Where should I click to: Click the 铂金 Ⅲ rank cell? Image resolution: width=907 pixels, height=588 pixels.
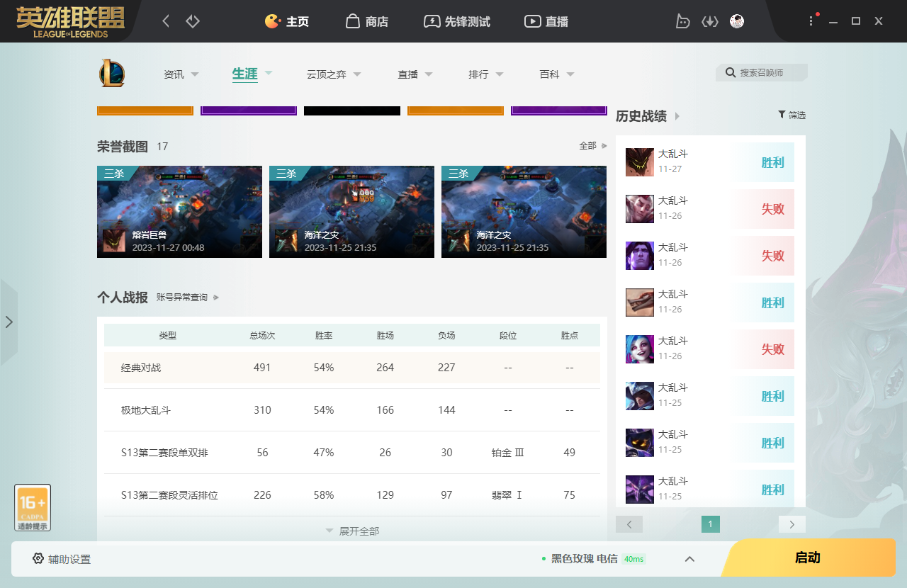tap(508, 453)
